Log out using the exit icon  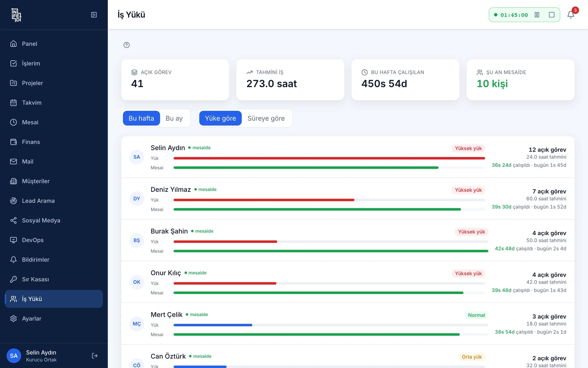pyautogui.click(x=95, y=356)
